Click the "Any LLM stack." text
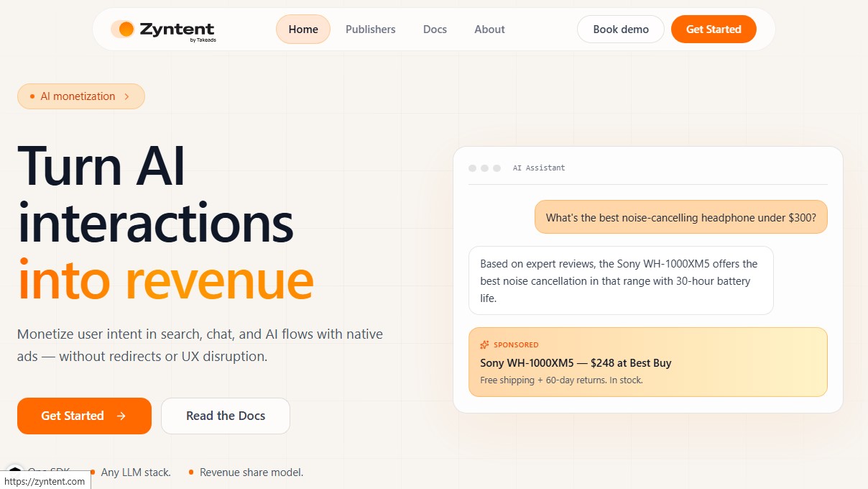This screenshot has height=489, width=868. tap(136, 472)
